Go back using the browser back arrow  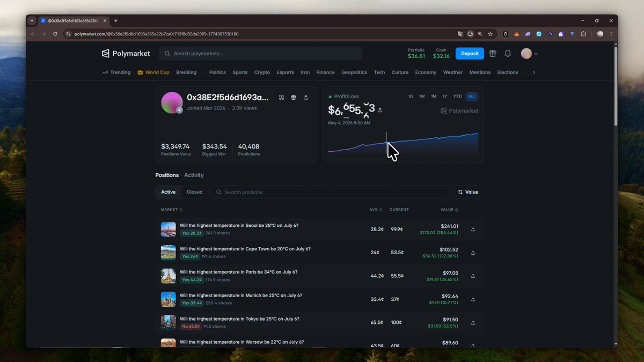pos(33,34)
